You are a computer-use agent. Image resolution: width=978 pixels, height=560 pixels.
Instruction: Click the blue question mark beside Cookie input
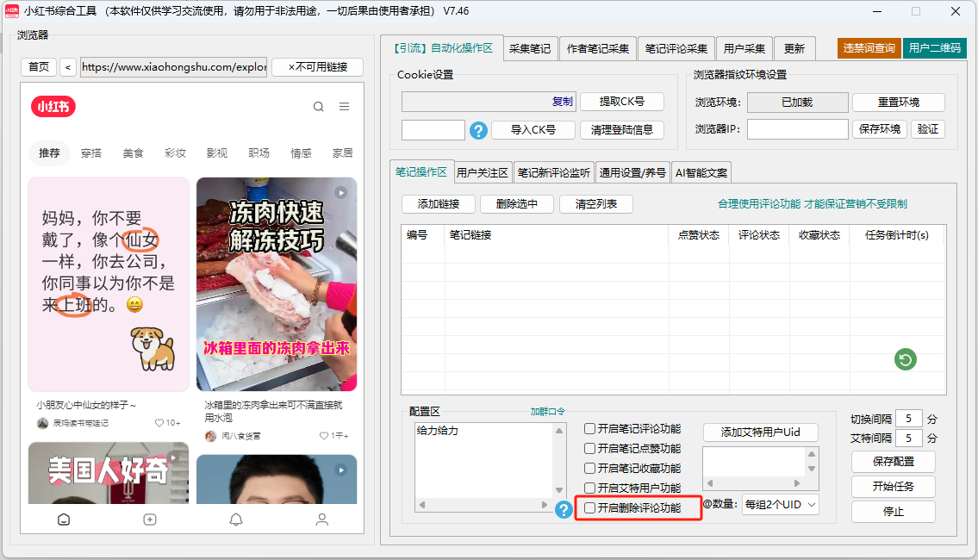[x=478, y=130]
